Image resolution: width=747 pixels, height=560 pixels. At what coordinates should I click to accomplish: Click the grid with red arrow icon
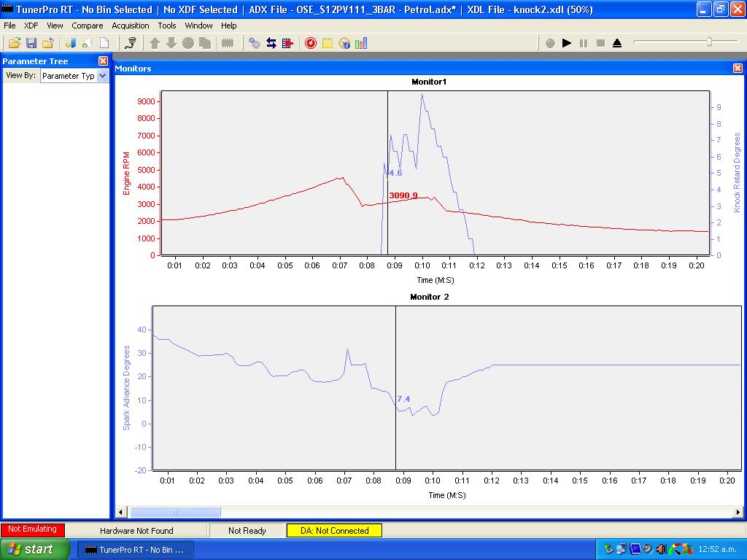(287, 43)
